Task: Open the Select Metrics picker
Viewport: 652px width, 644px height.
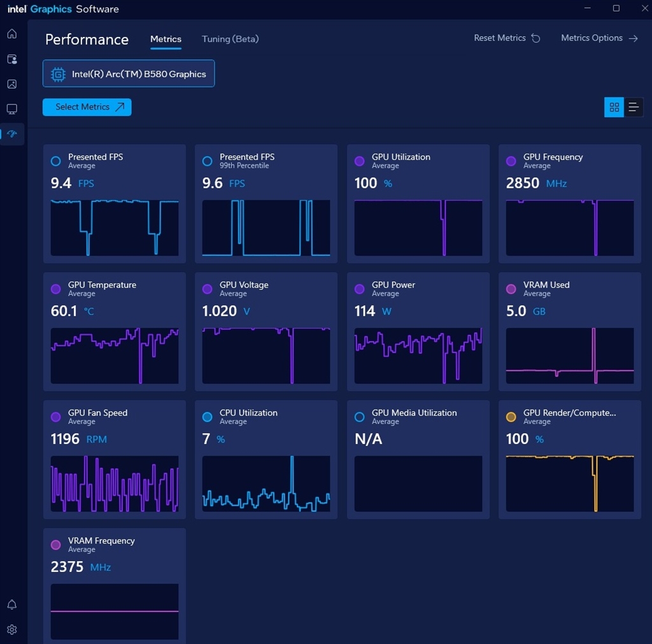Action: (87, 107)
